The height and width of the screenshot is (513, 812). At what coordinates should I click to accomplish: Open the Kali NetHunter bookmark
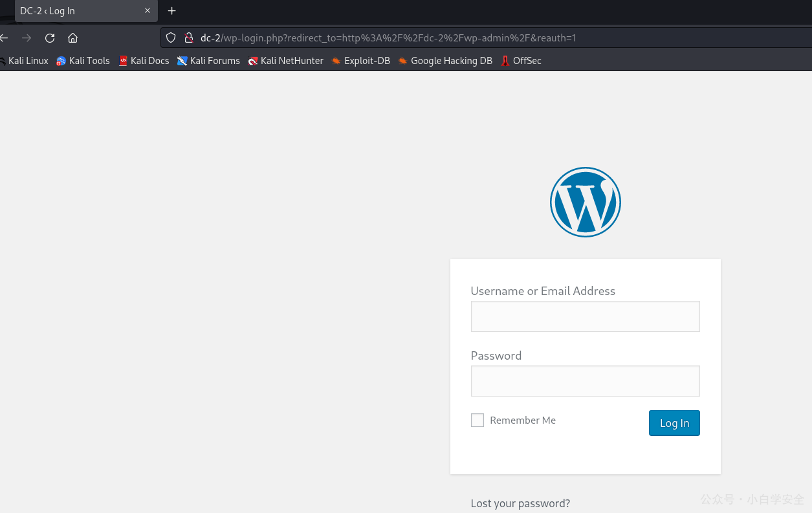(286, 61)
